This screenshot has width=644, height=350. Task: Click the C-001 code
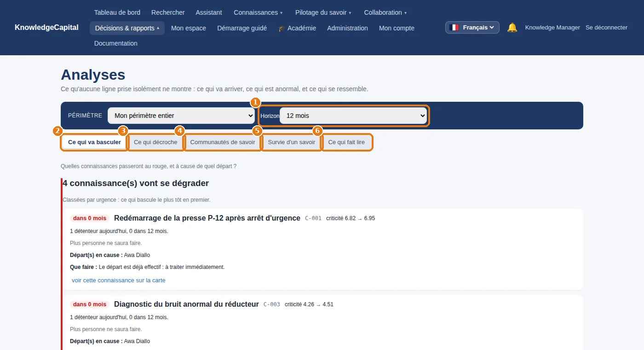(313, 218)
